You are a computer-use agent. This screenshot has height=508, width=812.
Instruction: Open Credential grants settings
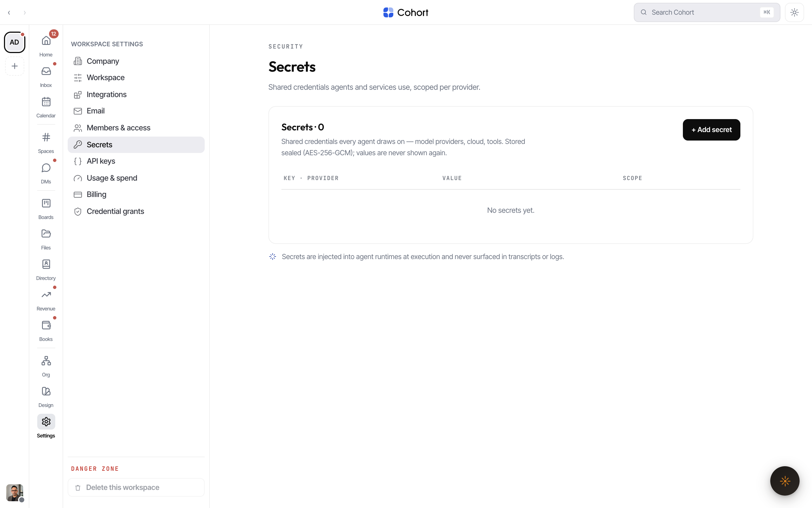coord(136,211)
